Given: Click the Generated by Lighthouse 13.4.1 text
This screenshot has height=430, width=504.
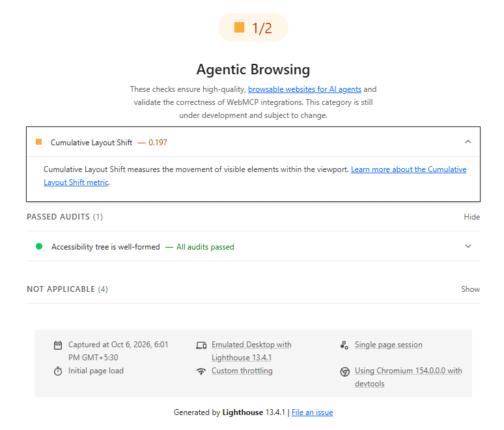Looking at the screenshot, I should point(229,412).
